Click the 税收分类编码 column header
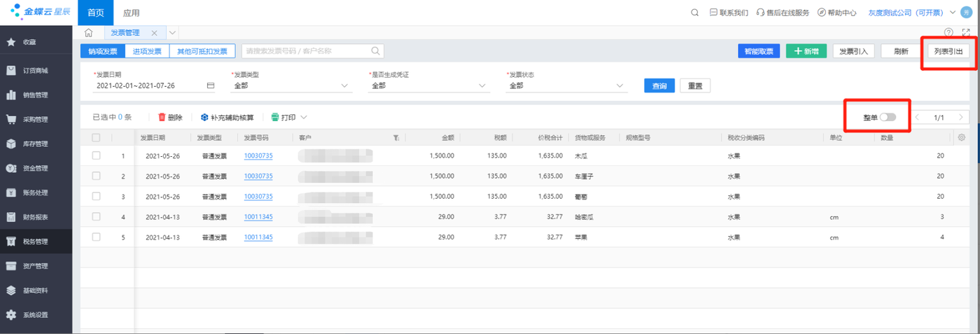Screen dimensions: 980x334 tap(746, 138)
